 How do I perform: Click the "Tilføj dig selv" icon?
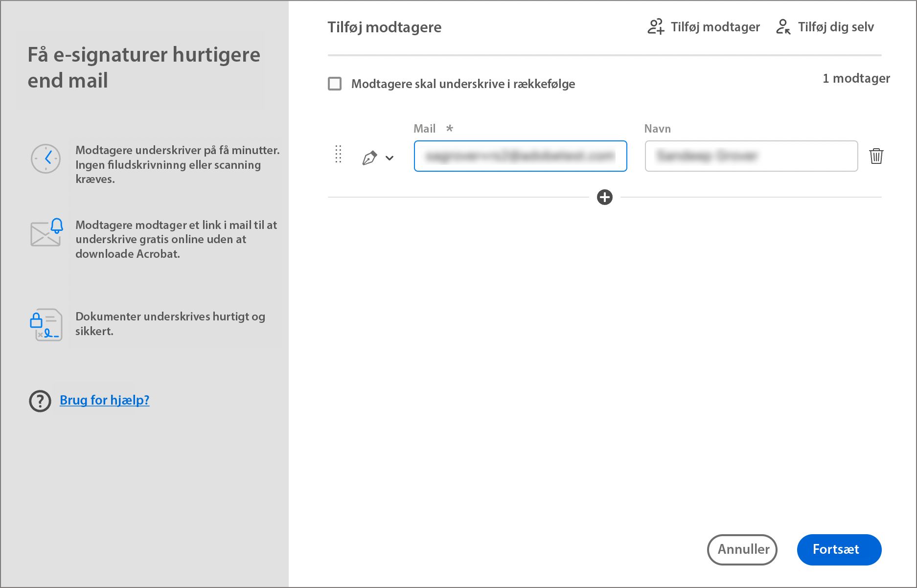click(x=783, y=27)
